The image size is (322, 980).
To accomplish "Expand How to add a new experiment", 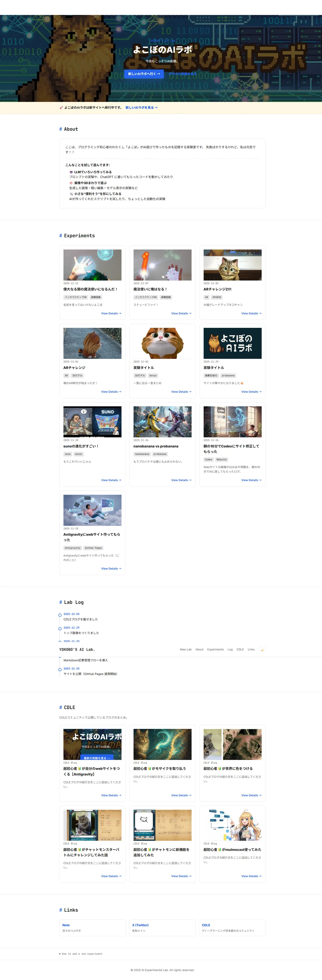I will click(80, 954).
